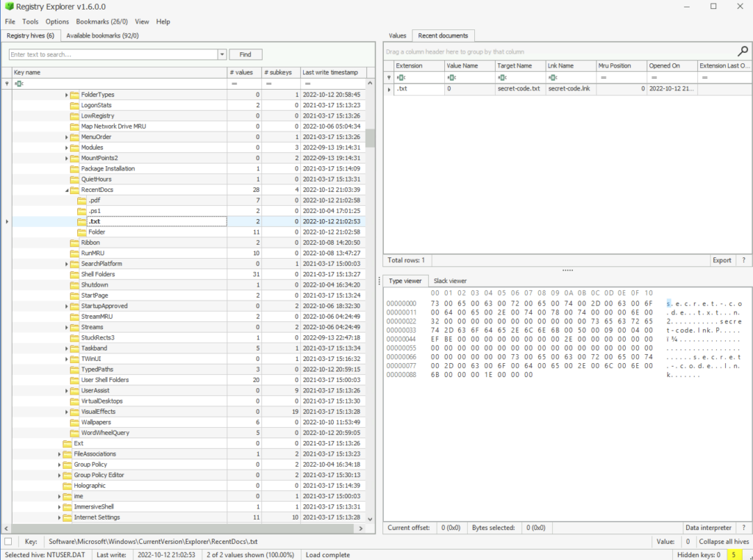Screen dimensions: 753x560
Task: Select the secret-code.txt target name cell
Action: tap(521, 89)
